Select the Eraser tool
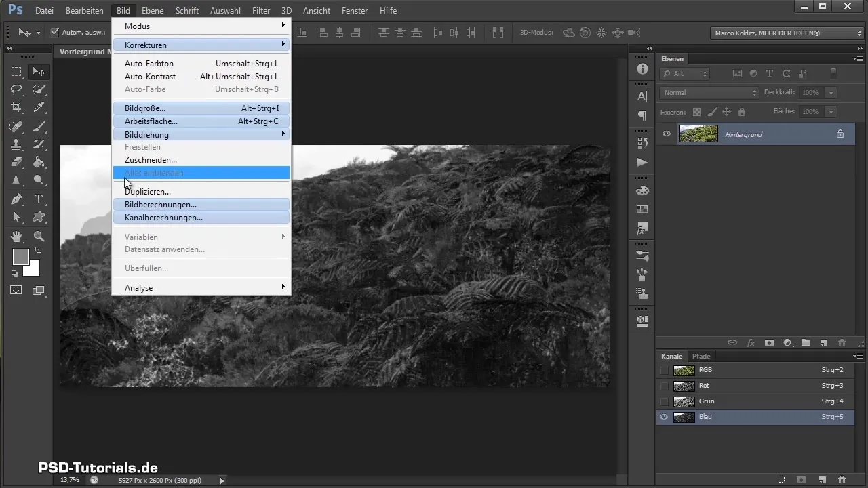The width and height of the screenshot is (868, 488). pos(16,162)
